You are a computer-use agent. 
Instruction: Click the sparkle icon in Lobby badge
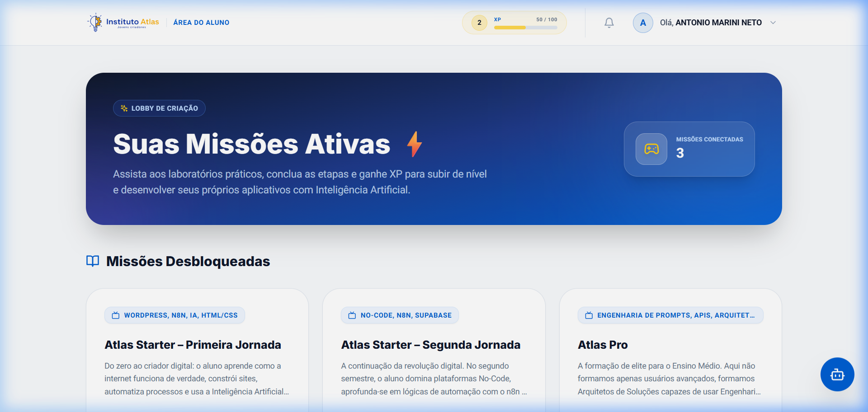click(124, 108)
